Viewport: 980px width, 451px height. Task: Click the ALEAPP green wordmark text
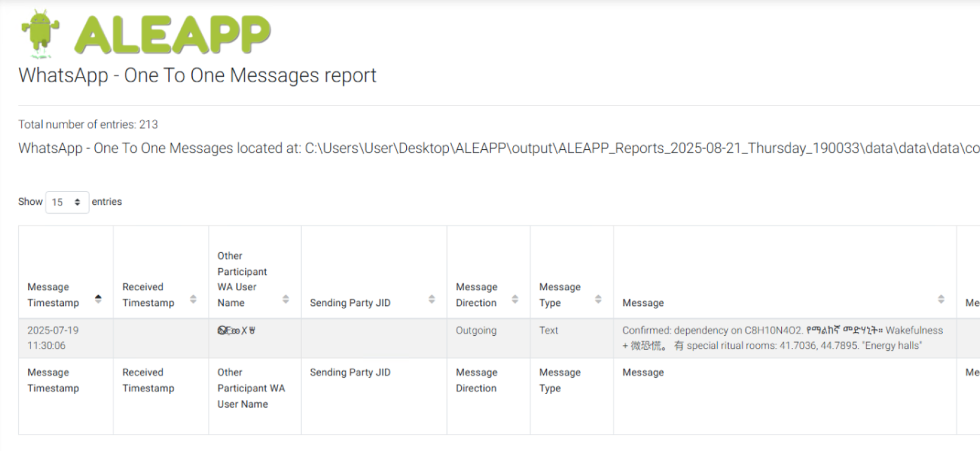coord(173,34)
